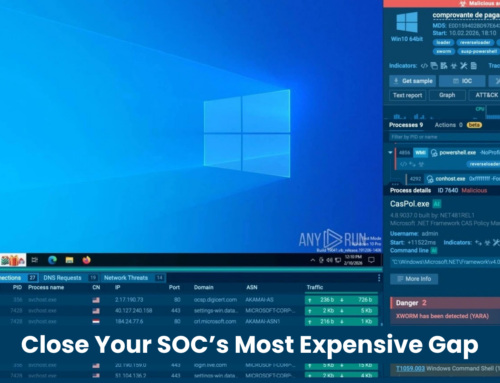This screenshot has height=383, width=500.
Task: Open Task View on the taskbar
Action: click(35, 260)
